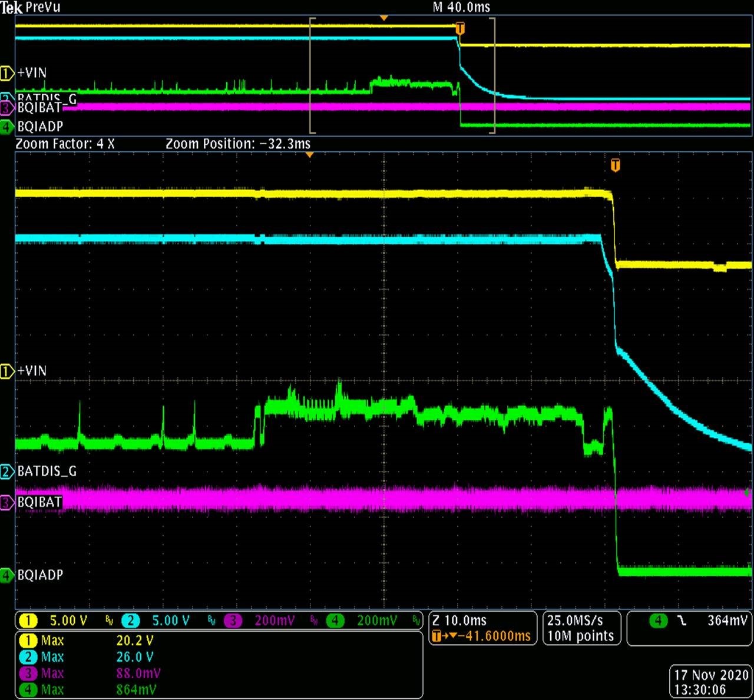The height and width of the screenshot is (700, 754).
Task: Click channel 2 Max measurement badge
Action: [28, 657]
